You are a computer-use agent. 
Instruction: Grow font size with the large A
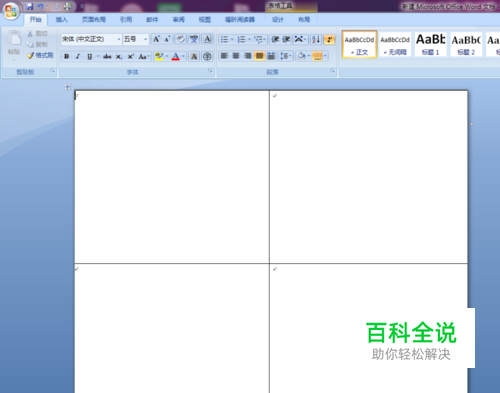point(156,39)
